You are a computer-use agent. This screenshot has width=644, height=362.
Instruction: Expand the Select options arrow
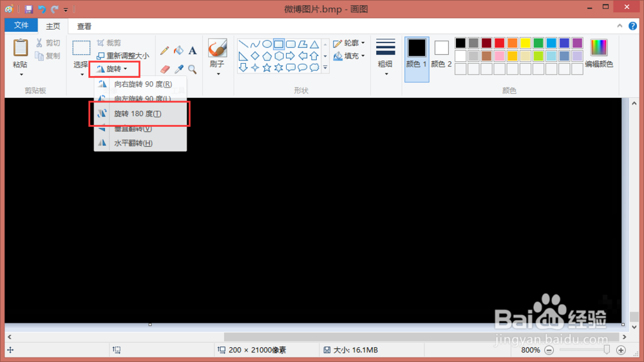click(82, 74)
